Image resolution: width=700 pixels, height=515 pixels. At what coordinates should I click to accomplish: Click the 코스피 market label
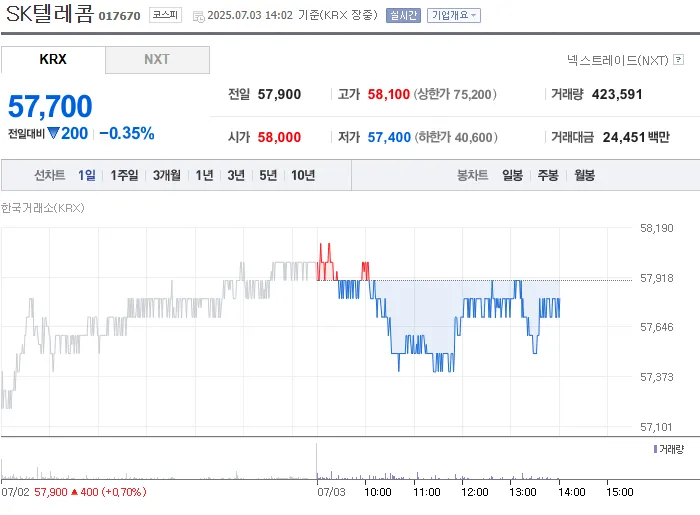coord(165,15)
